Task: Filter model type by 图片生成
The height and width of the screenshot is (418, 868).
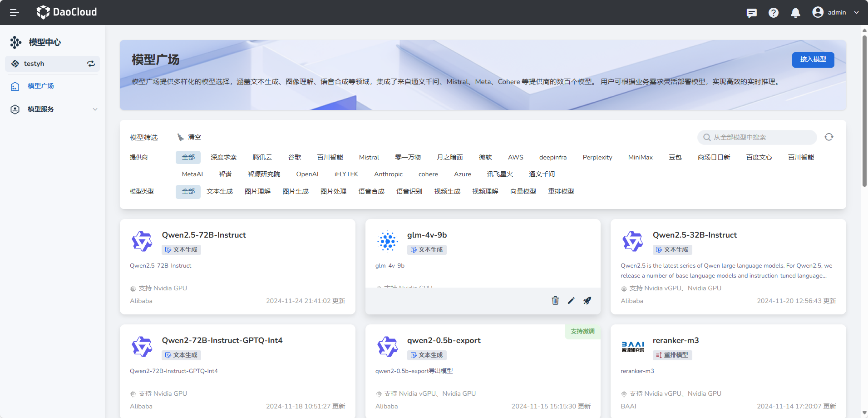Action: pos(296,191)
